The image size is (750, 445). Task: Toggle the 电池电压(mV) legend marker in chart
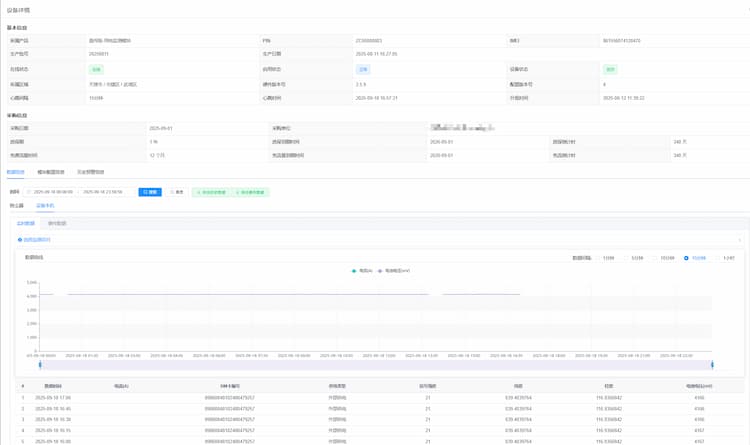click(381, 270)
